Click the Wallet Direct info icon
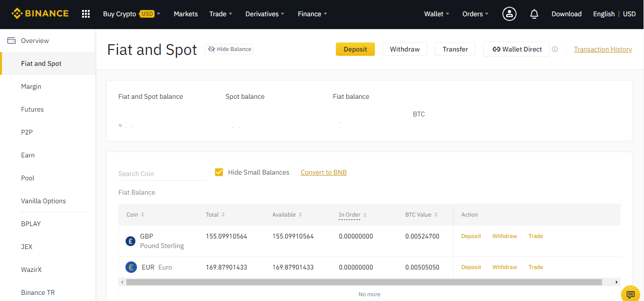The width and height of the screenshot is (644, 301). click(555, 49)
